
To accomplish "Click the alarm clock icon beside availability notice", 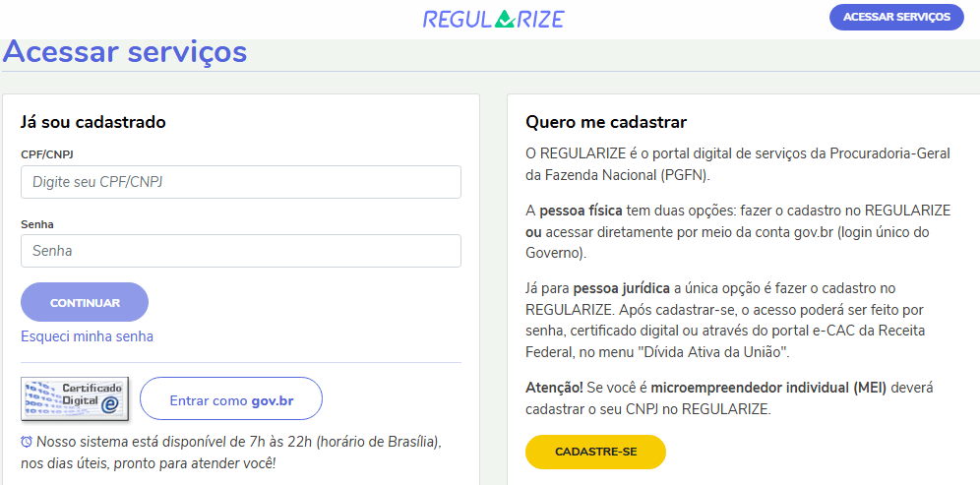I will click(26, 443).
